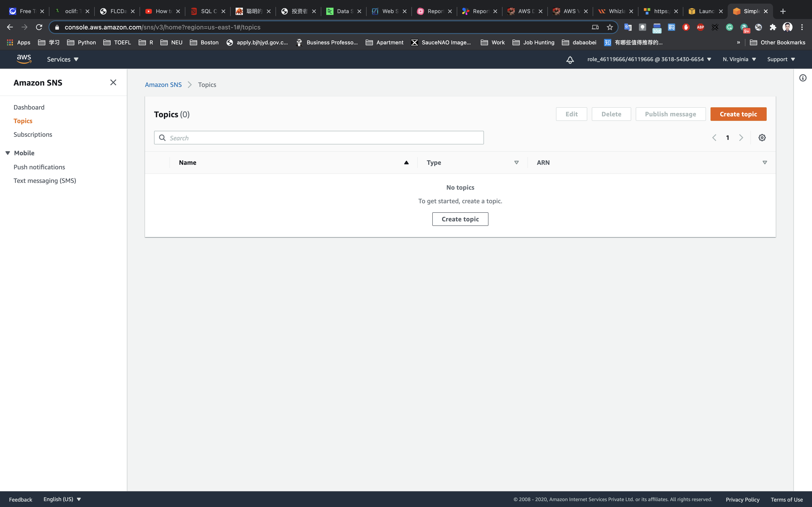Image resolution: width=812 pixels, height=507 pixels.
Task: Reload the page
Action: 39,27
